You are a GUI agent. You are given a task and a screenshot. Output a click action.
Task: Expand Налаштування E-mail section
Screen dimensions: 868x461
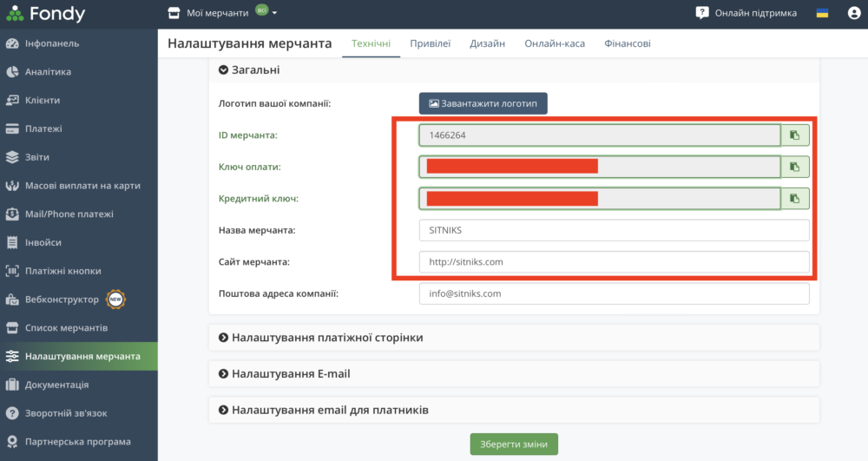[x=224, y=373]
